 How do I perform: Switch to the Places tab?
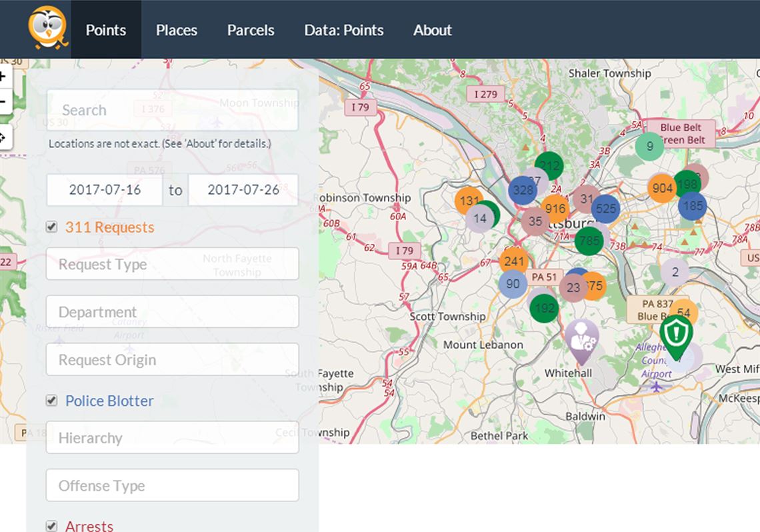pyautogui.click(x=176, y=30)
